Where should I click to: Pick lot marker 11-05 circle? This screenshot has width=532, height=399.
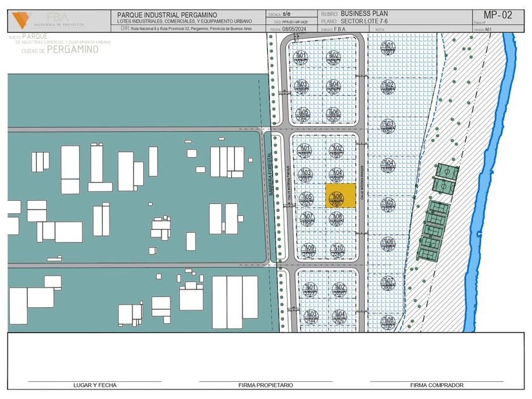pos(388,205)
